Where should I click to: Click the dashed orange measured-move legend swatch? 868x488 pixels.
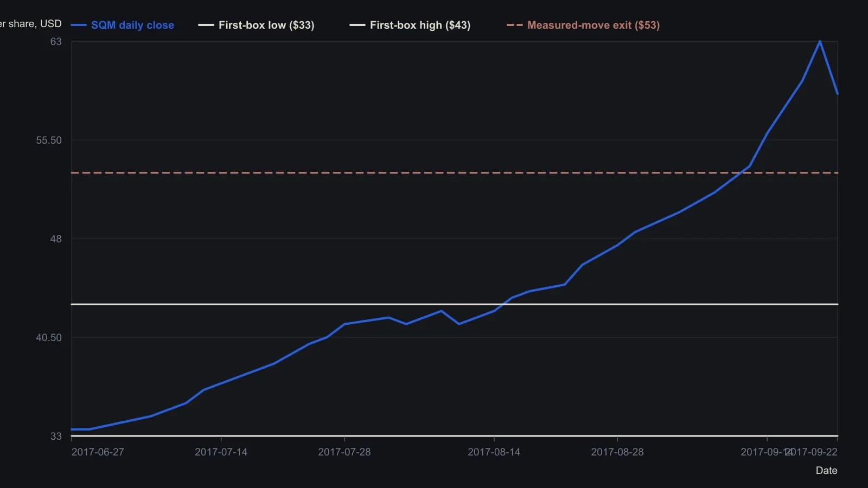515,25
